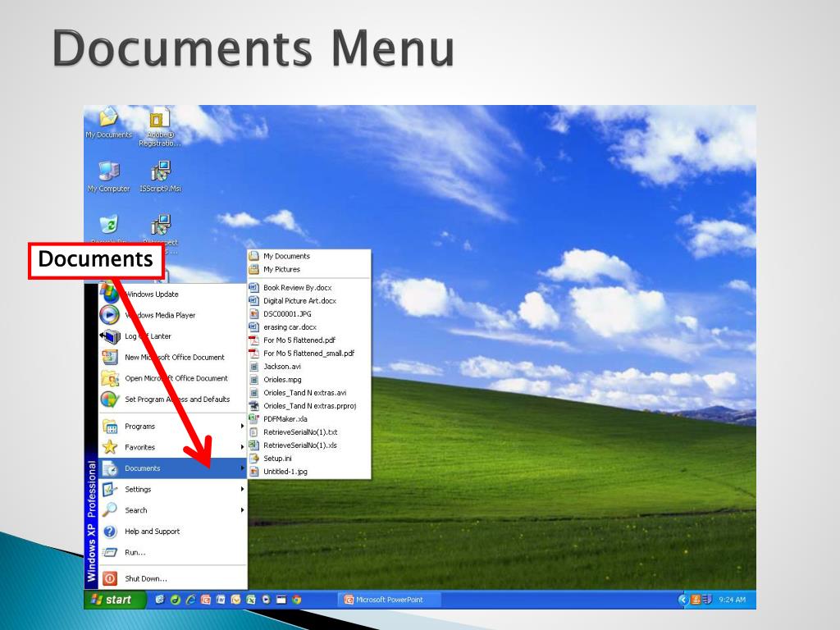Open My Documents in Documents submenu
Screen dimensions: 840x630
tap(309, 256)
